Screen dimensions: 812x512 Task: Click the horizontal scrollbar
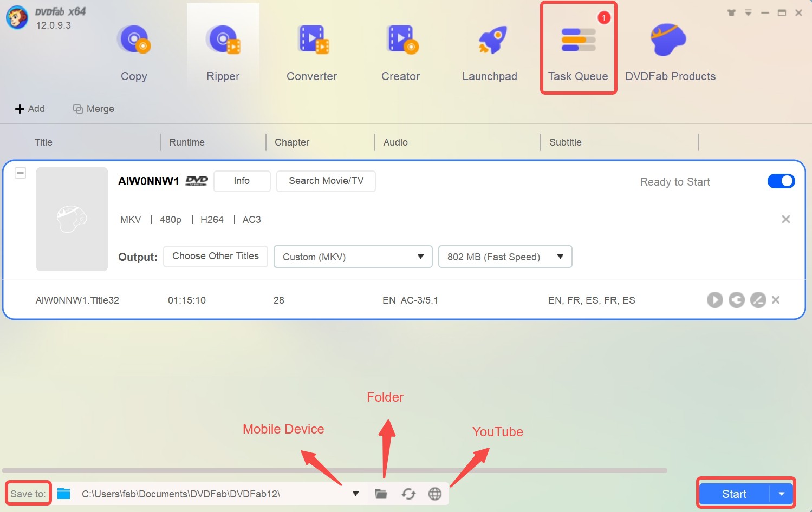point(335,471)
